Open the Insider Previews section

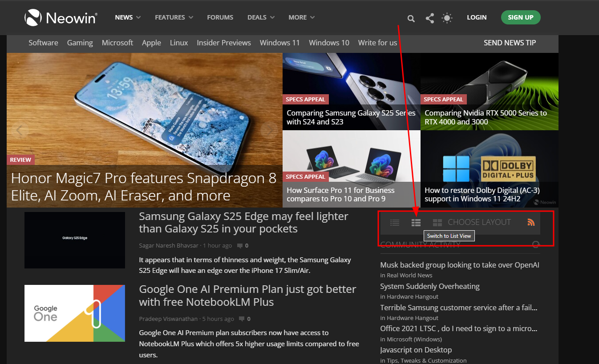224,43
